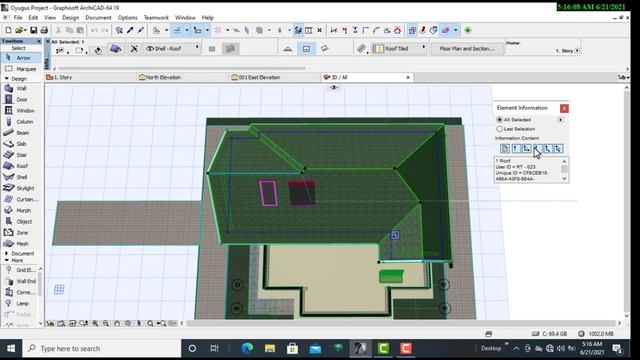Click the Print icon in toolbar
Viewport: 640px width, 360px height.
(x=44, y=30)
